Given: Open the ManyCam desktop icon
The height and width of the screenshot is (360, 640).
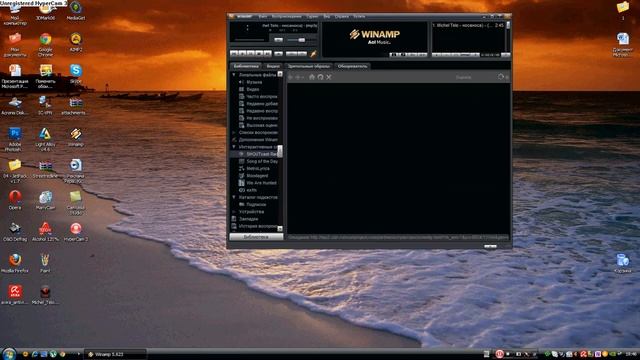Looking at the screenshot, I should click(x=45, y=200).
